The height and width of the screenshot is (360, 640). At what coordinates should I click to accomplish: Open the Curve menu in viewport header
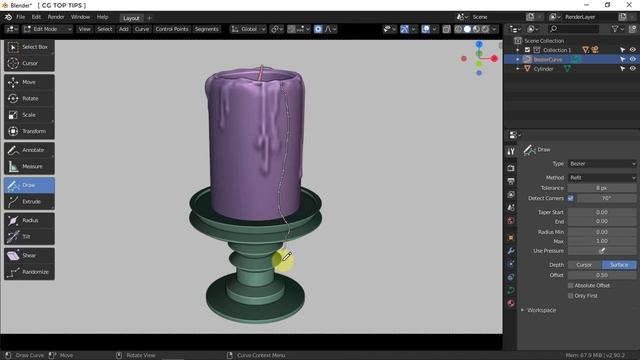pos(142,29)
